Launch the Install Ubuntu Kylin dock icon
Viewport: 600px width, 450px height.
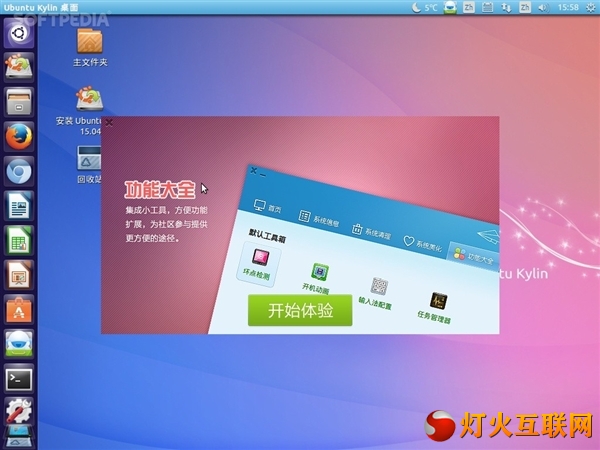pyautogui.click(x=19, y=68)
